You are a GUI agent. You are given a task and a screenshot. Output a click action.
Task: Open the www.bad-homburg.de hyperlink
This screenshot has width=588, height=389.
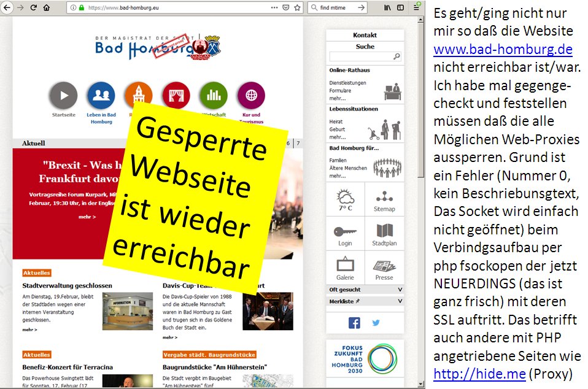[503, 49]
